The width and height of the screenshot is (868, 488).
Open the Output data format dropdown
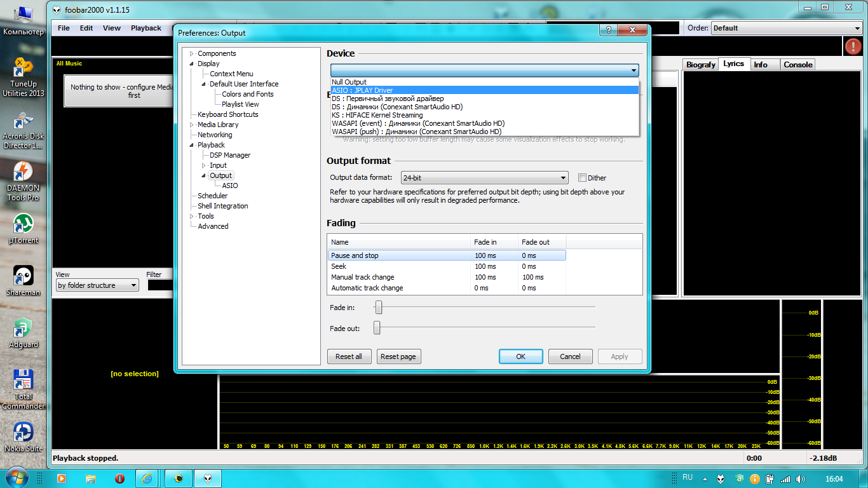pyautogui.click(x=485, y=178)
